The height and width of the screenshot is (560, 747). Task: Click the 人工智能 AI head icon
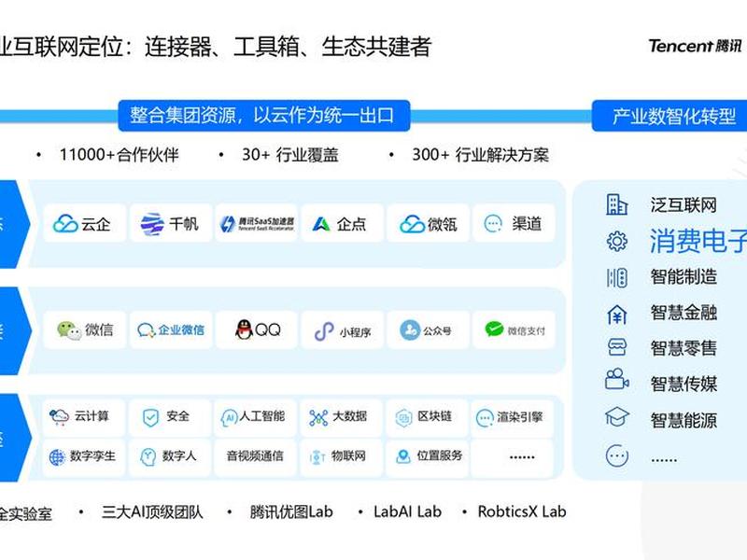[x=229, y=418]
